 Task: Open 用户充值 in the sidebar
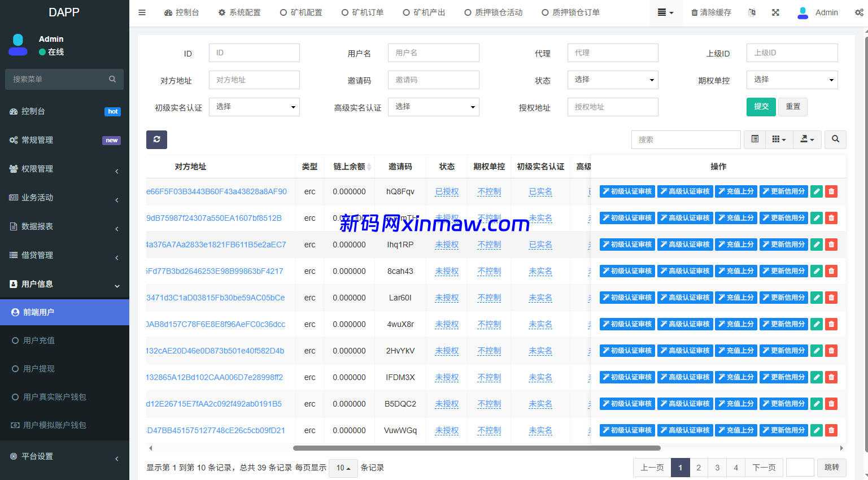39,341
